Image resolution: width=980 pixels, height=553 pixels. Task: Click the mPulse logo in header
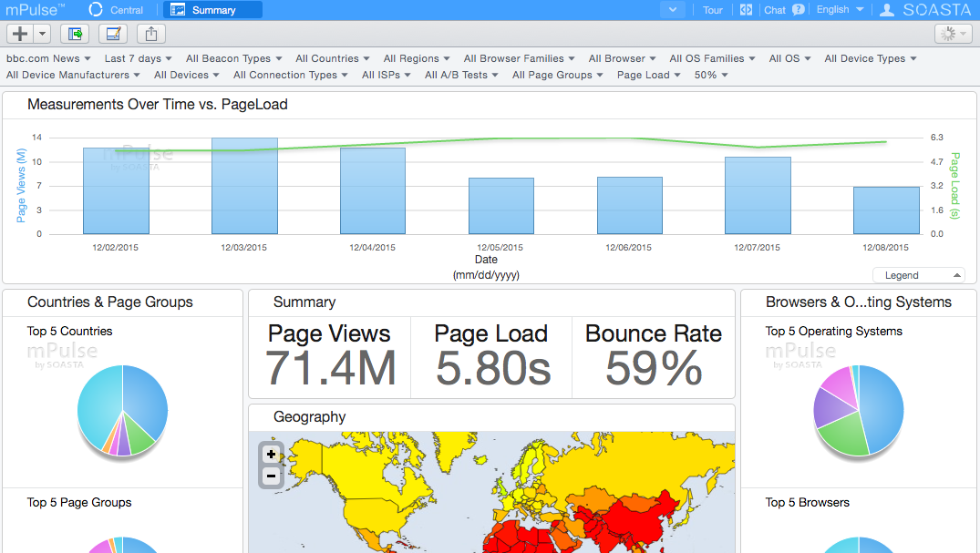pyautogui.click(x=35, y=9)
